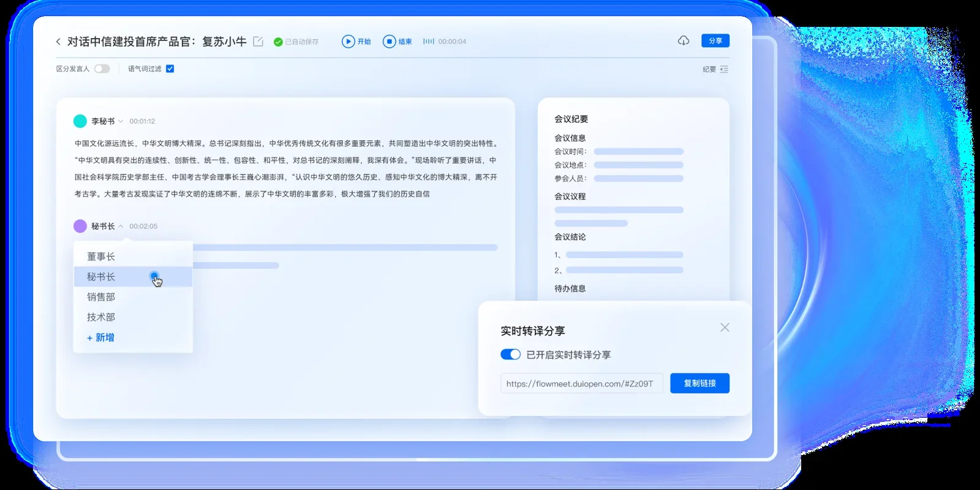Add a new speaker with + 新增
The image size is (980, 490).
click(x=100, y=337)
